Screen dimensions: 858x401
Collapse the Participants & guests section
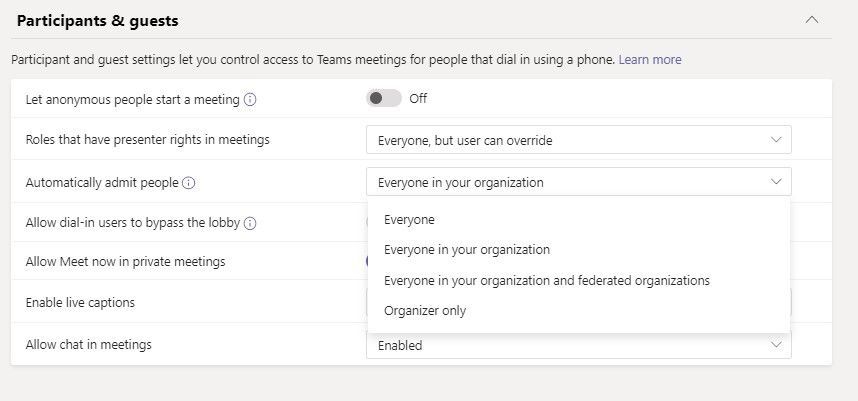[x=812, y=19]
